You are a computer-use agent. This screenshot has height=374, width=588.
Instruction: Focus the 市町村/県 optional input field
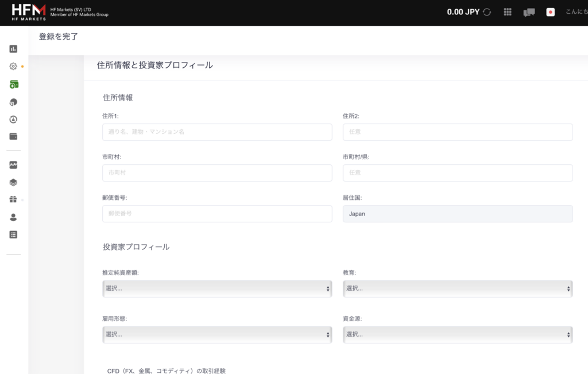tap(458, 173)
